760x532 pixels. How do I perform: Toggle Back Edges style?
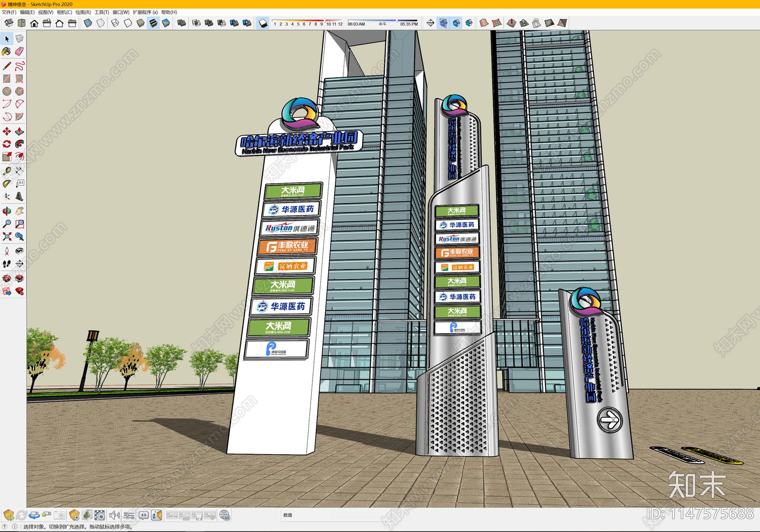100,23
